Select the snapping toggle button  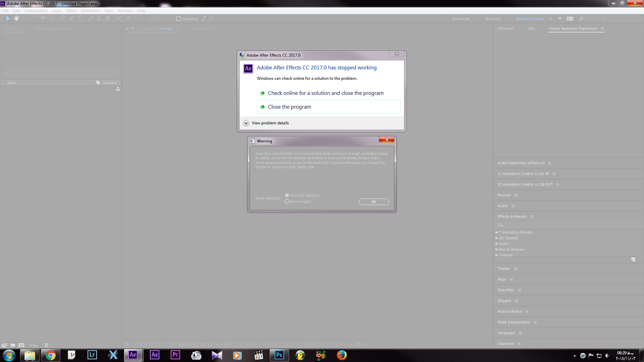[179, 18]
